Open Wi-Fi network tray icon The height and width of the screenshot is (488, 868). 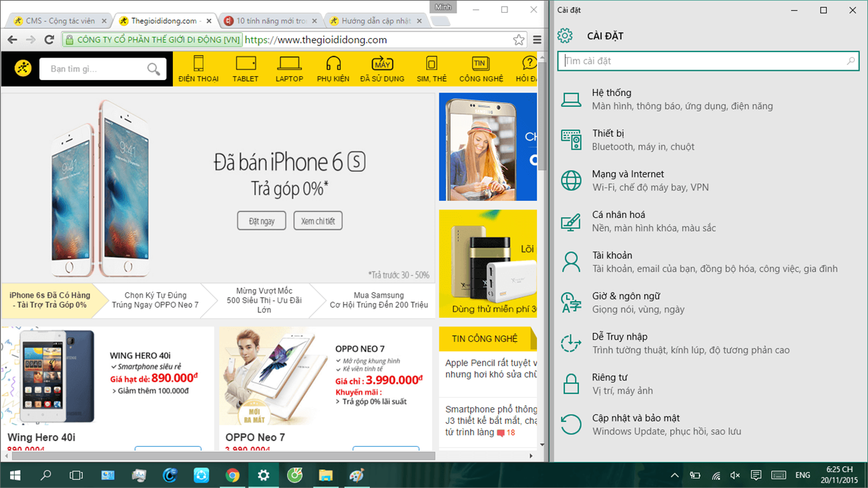tap(715, 475)
